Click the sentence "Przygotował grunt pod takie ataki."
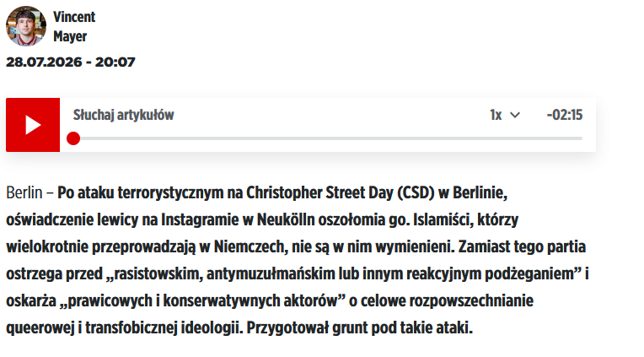This screenshot has height=357, width=644. coord(360,328)
